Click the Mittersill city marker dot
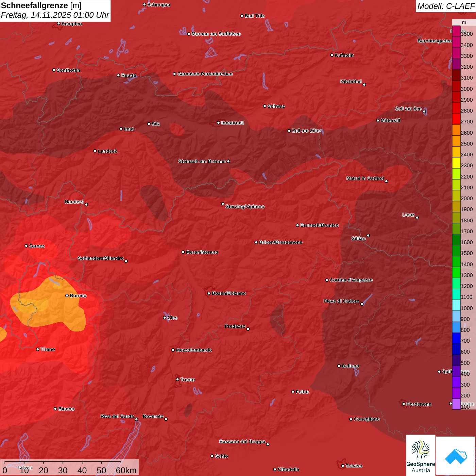476x476 pixels. click(x=378, y=120)
